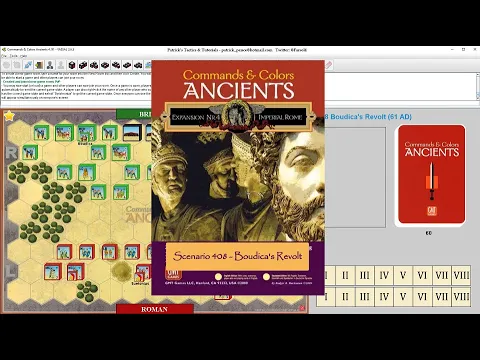Roll three dice using the three-dice icon
Screen dimensions: 480x360
(x=94, y=65)
